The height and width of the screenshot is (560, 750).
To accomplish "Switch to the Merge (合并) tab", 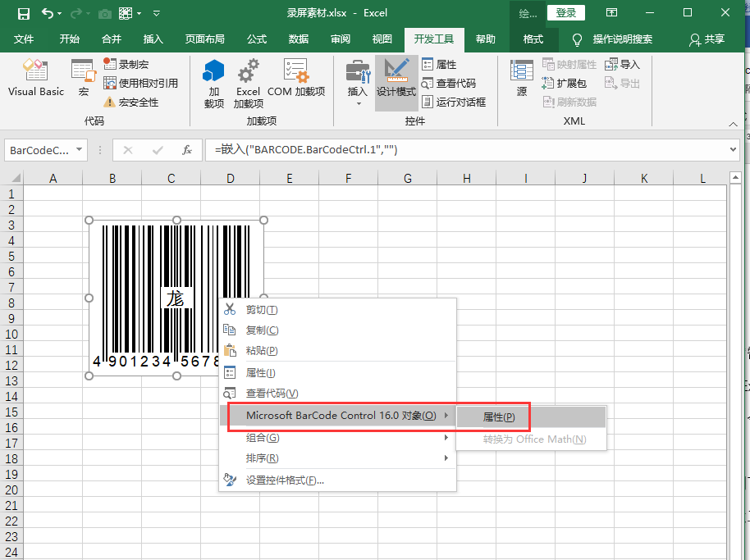I will click(x=112, y=39).
